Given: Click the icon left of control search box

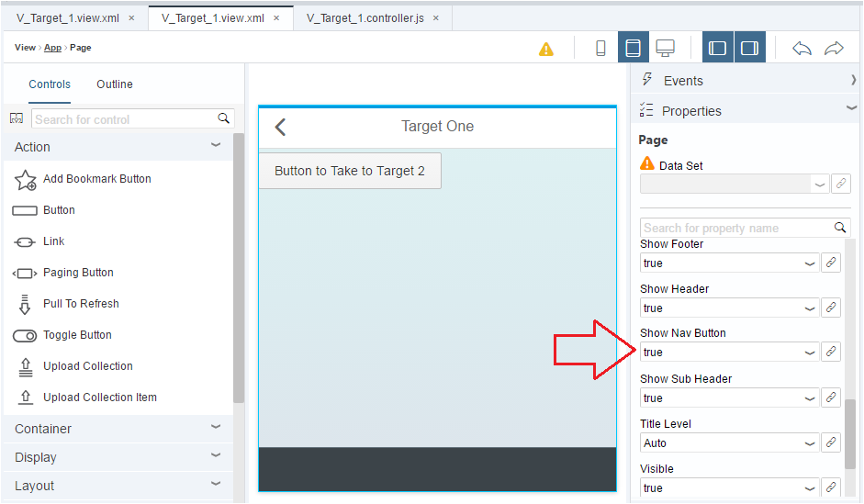Looking at the screenshot, I should point(17,118).
